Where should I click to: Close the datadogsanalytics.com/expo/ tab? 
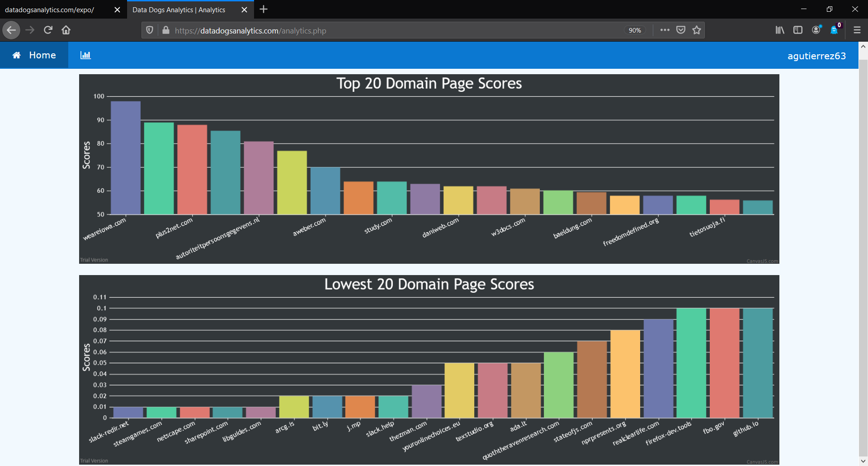click(x=117, y=10)
